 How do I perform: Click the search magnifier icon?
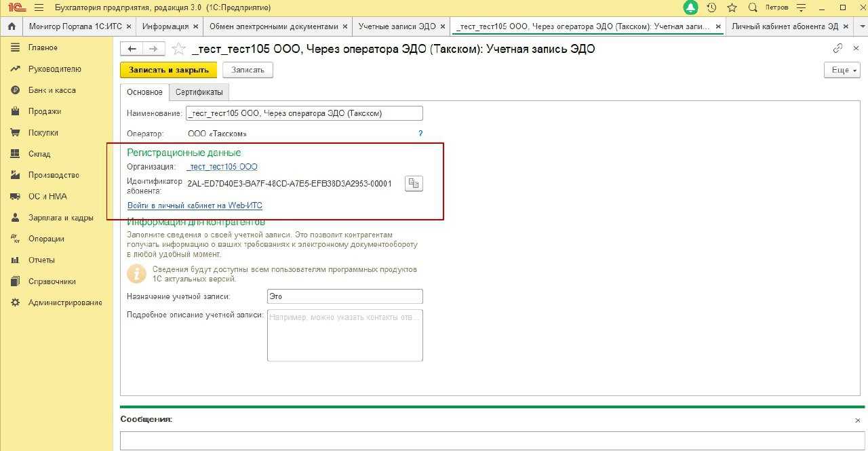[753, 7]
